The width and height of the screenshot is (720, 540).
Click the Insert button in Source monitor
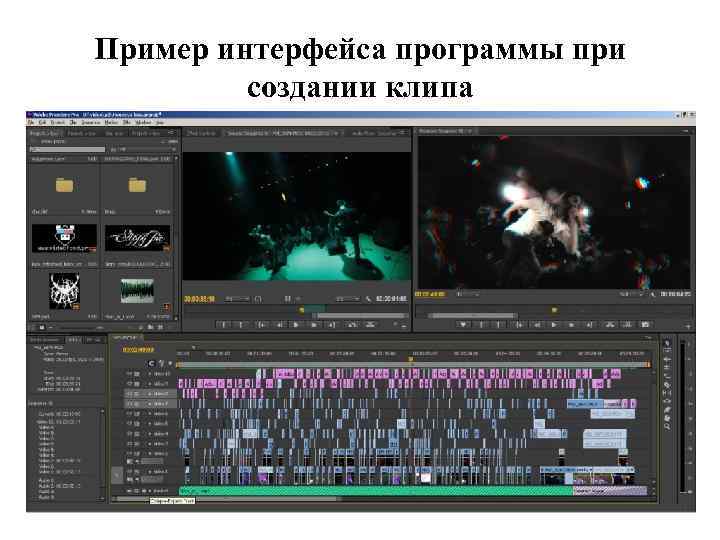(x=352, y=325)
